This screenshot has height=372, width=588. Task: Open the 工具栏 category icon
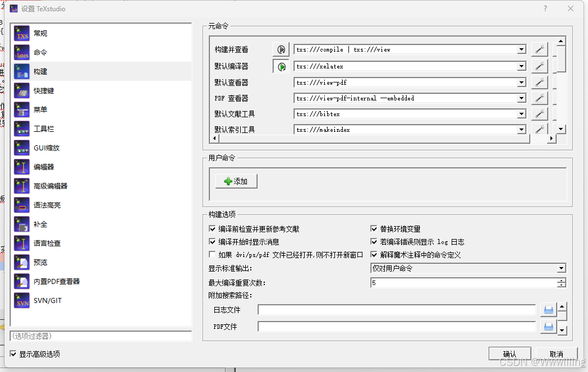point(22,128)
